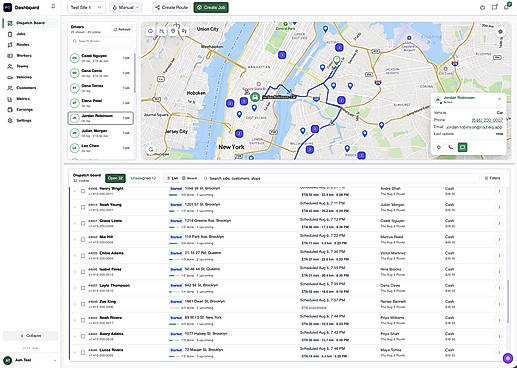Click the green vehicle marker on map
The height and width of the screenshot is (368, 517).
(255, 97)
